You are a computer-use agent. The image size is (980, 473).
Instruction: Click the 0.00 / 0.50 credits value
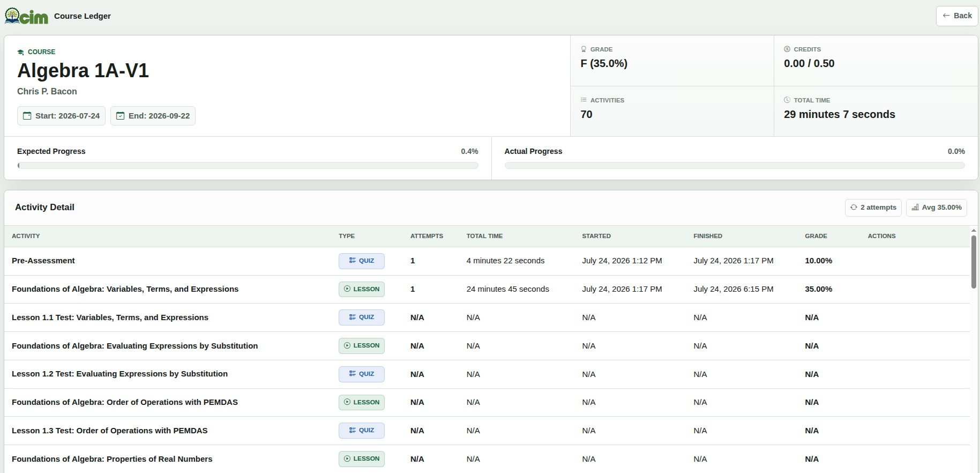pos(809,63)
